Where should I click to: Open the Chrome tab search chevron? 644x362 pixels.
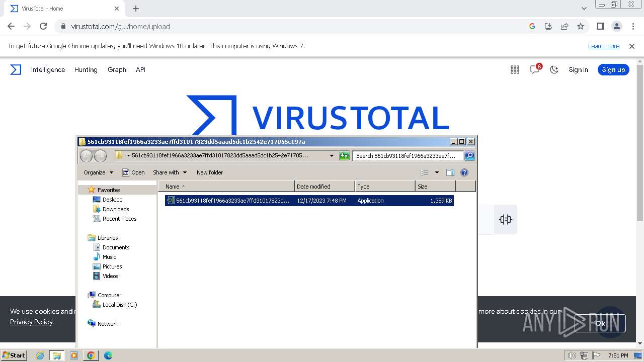click(584, 9)
